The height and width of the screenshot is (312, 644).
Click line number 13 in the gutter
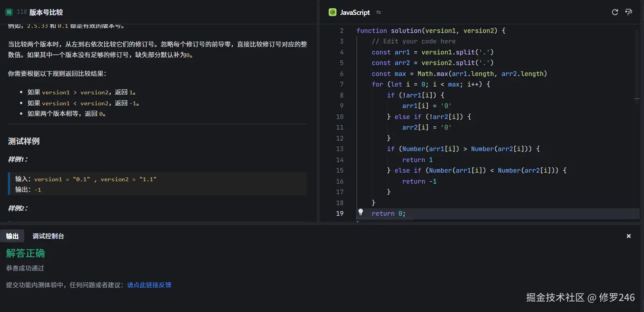tap(340, 149)
